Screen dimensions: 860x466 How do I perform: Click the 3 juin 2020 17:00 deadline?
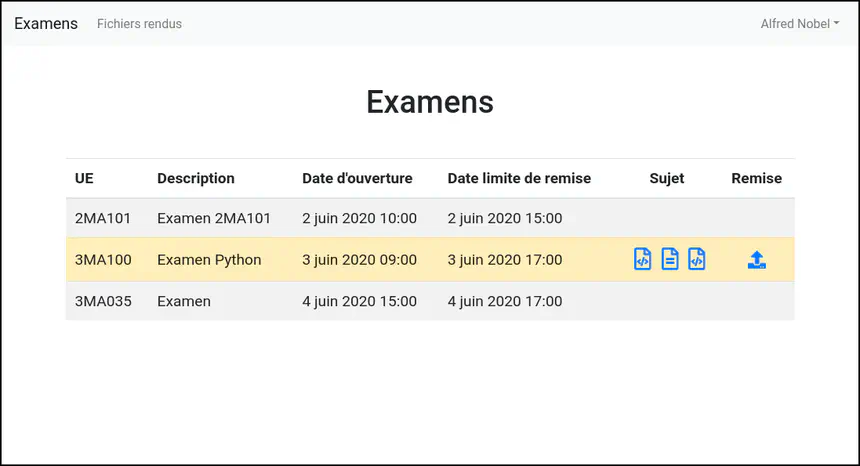point(505,260)
